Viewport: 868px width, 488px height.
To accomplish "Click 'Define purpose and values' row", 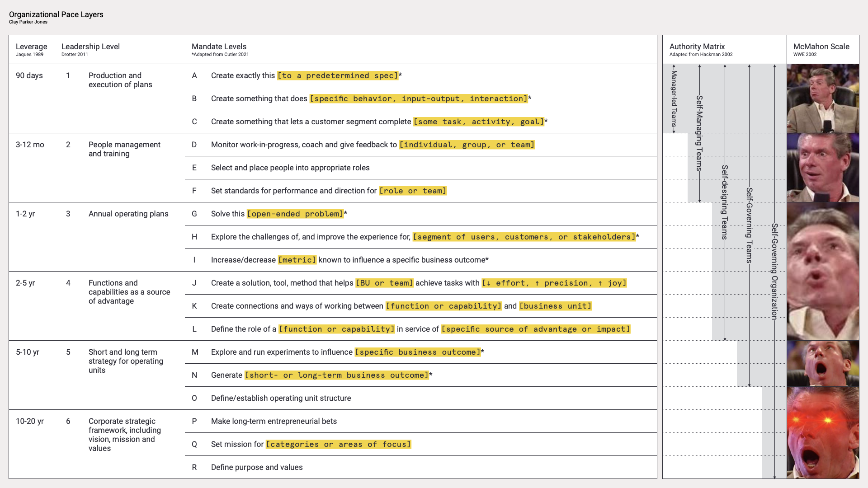I will pos(257,467).
